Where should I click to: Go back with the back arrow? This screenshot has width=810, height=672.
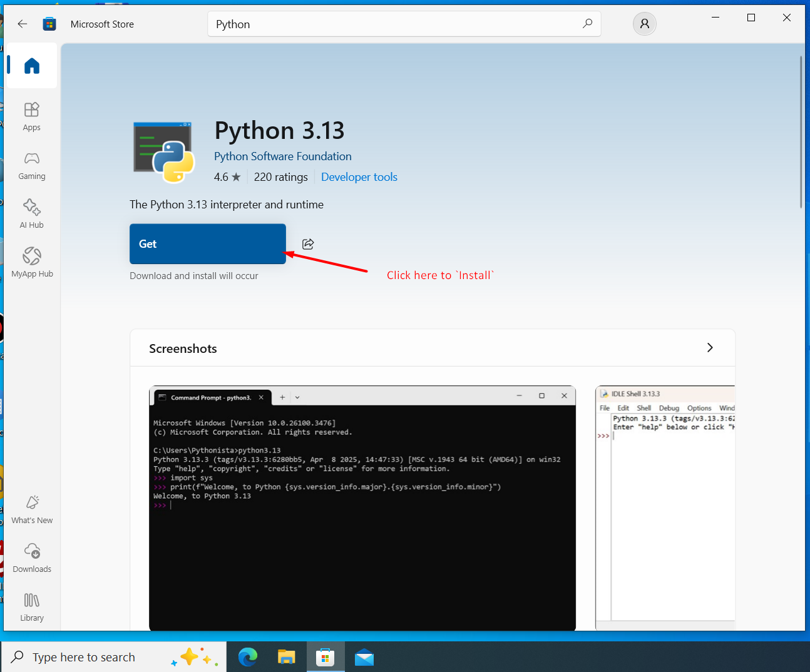click(23, 24)
